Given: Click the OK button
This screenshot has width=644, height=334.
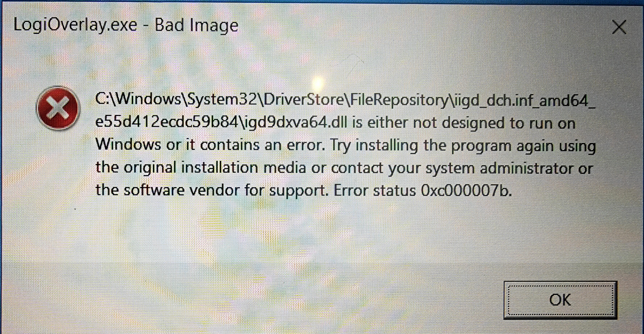Looking at the screenshot, I should (x=560, y=300).
